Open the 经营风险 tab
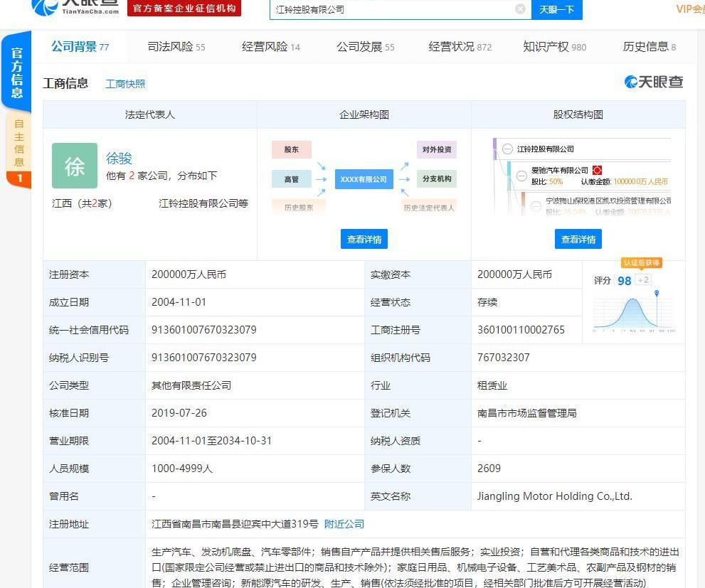The width and height of the screenshot is (705, 588). (x=270, y=46)
